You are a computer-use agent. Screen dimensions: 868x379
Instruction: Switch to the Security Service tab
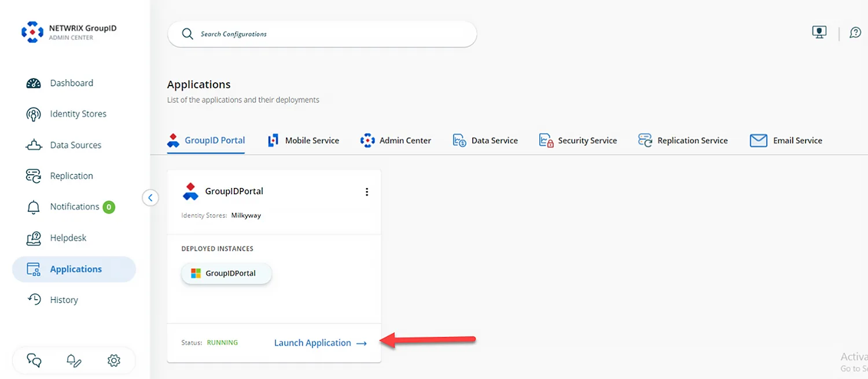pyautogui.click(x=578, y=141)
